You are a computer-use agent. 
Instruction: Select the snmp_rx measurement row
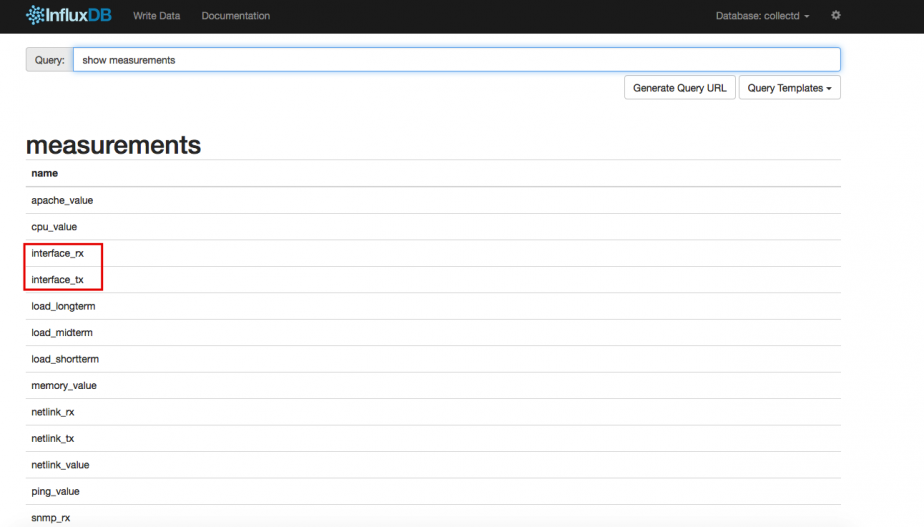click(x=433, y=517)
